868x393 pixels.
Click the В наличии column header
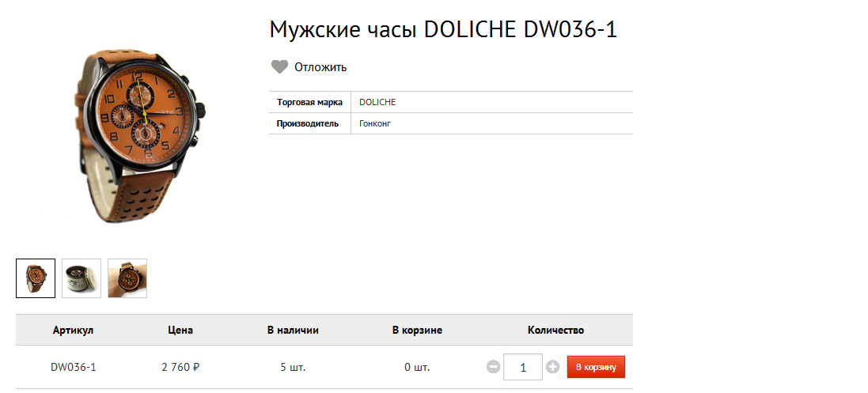[293, 331]
